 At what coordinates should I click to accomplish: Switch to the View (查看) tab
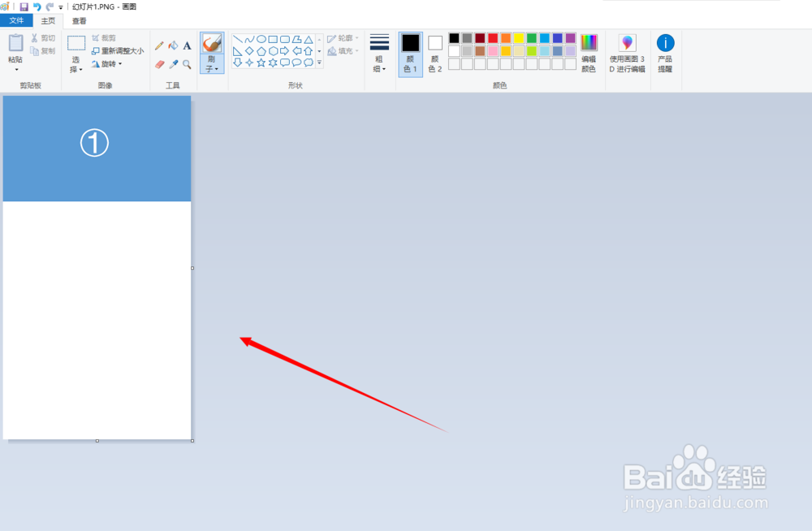pos(80,21)
